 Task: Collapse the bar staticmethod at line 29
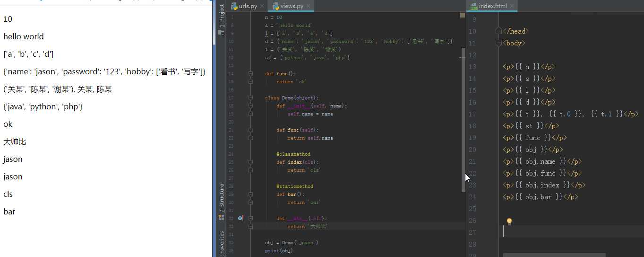(250, 195)
